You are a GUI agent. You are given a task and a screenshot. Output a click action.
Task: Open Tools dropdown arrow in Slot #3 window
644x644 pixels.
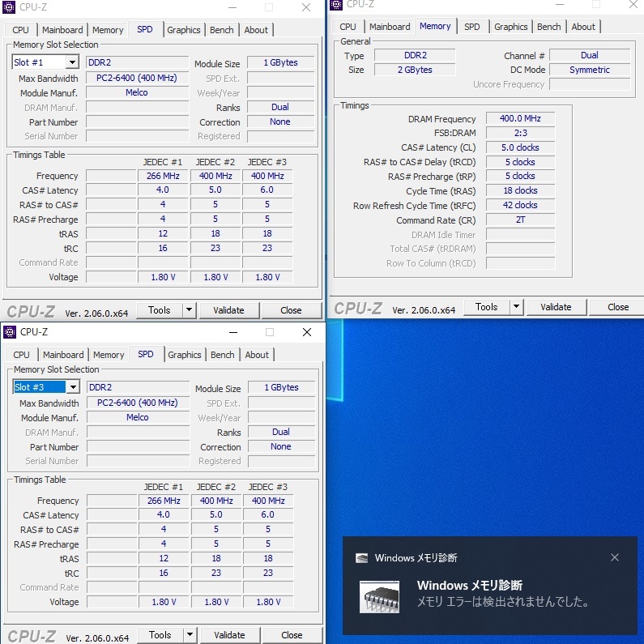190,634
